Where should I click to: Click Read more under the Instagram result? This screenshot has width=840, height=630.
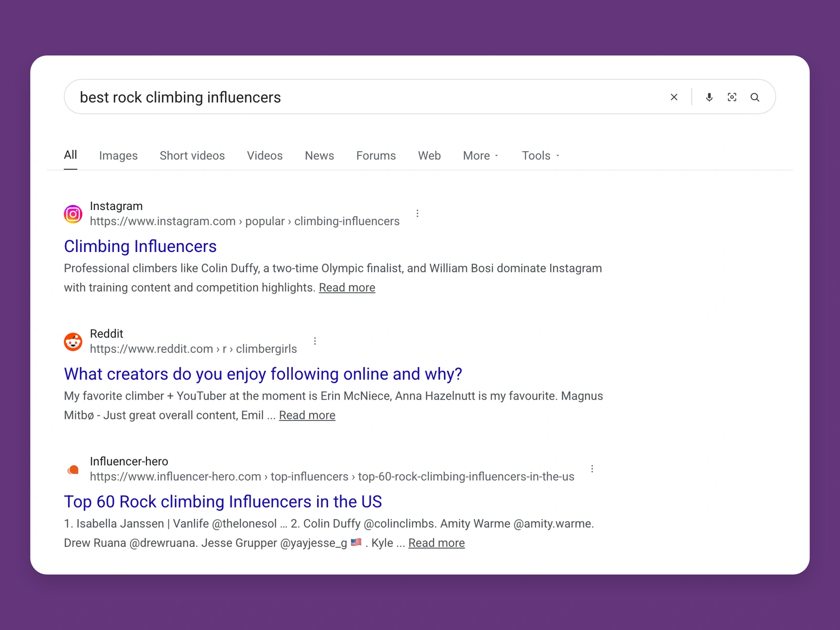click(347, 288)
